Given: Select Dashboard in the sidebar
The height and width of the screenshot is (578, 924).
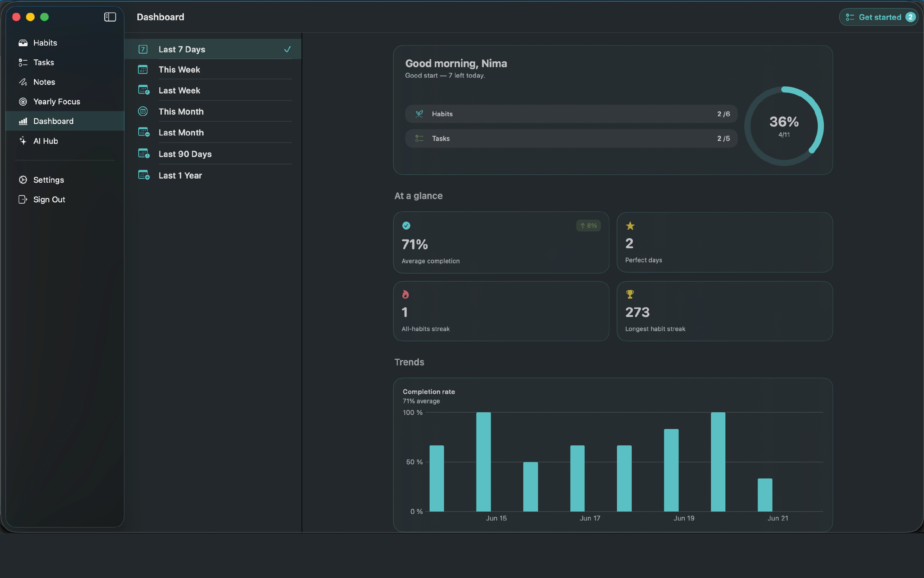Looking at the screenshot, I should [65, 121].
